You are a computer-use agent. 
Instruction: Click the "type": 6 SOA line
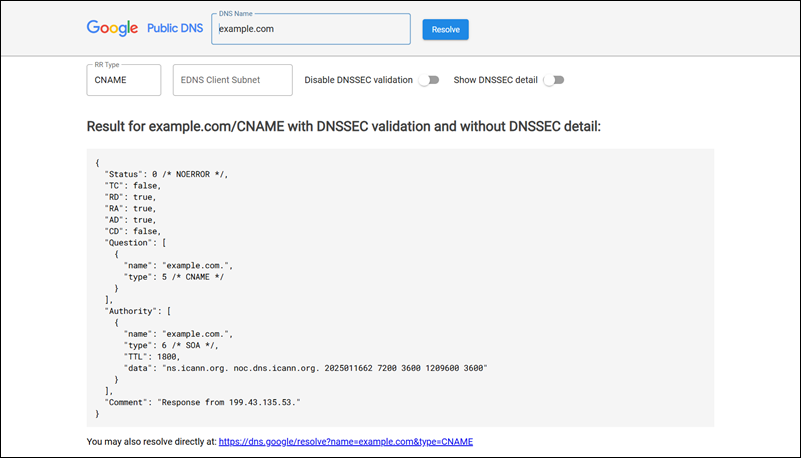171,346
